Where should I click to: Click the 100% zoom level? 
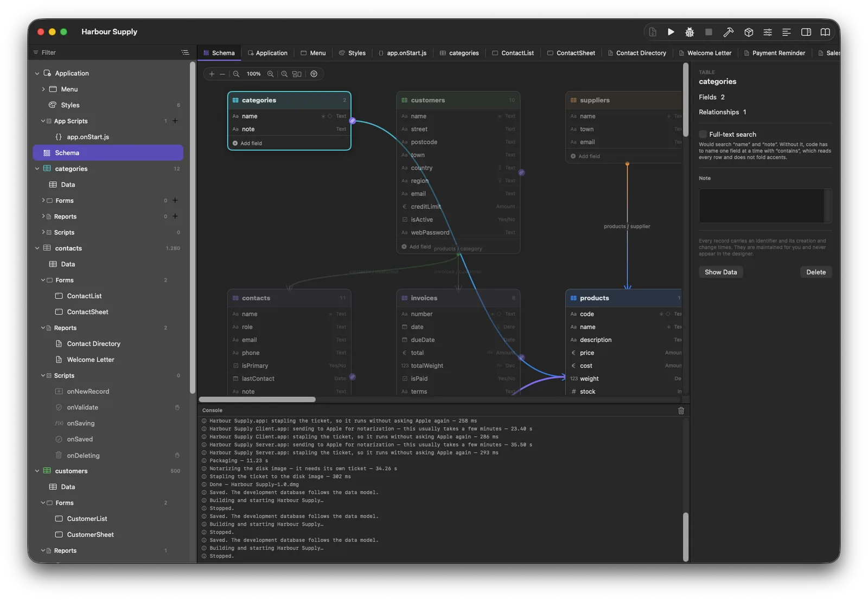[x=253, y=74]
